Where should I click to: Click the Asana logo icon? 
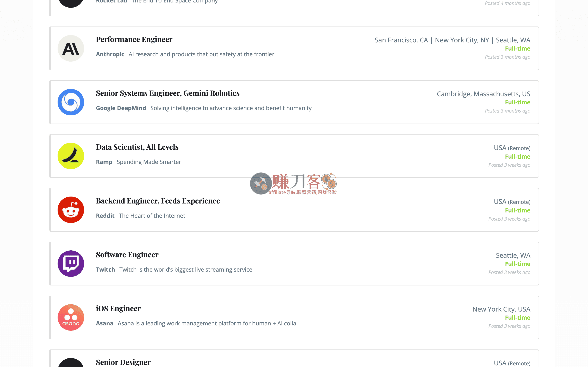[71, 317]
